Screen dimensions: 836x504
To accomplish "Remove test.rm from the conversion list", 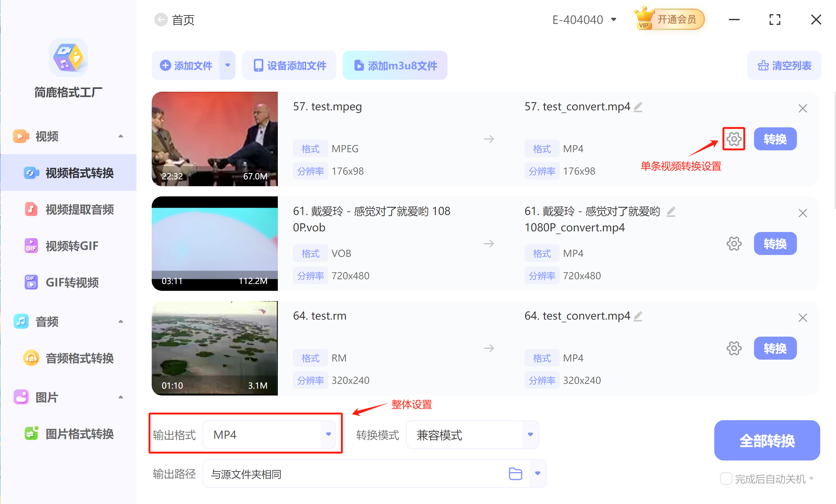I will tap(803, 318).
